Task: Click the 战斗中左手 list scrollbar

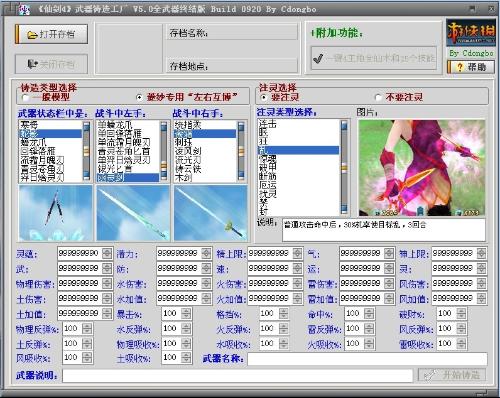Action: (164, 151)
